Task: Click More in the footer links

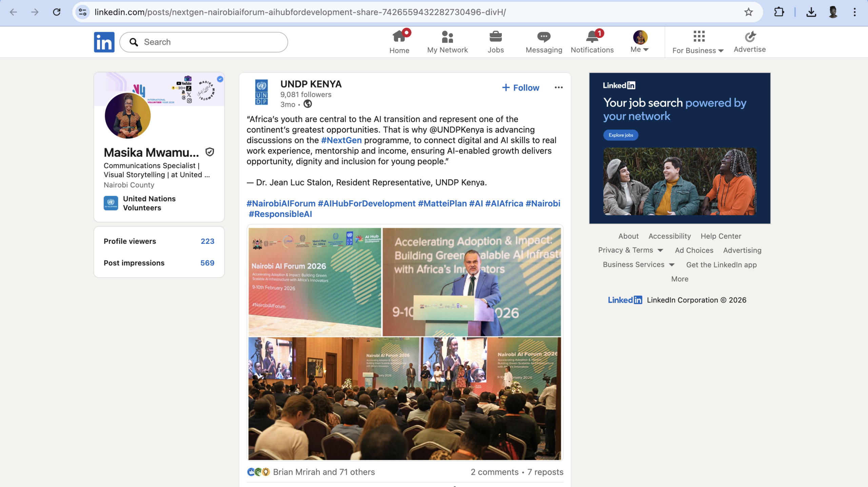Action: (x=679, y=279)
